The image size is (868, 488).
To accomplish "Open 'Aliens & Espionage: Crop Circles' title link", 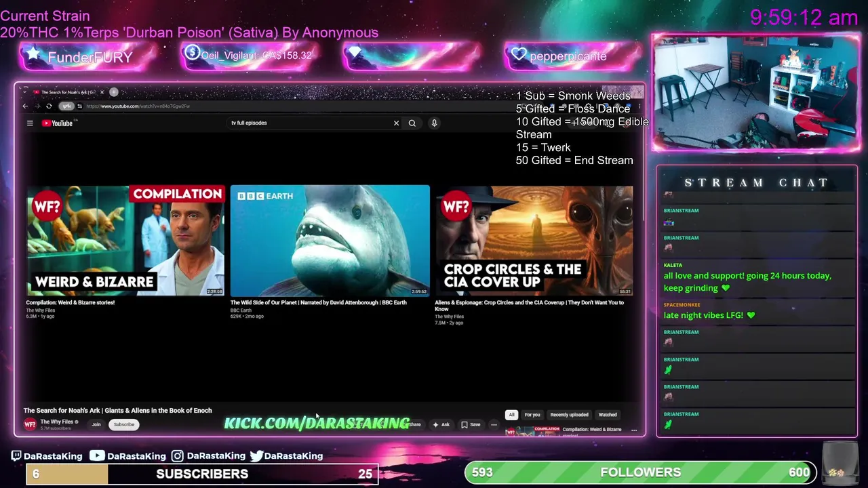I will click(x=529, y=306).
